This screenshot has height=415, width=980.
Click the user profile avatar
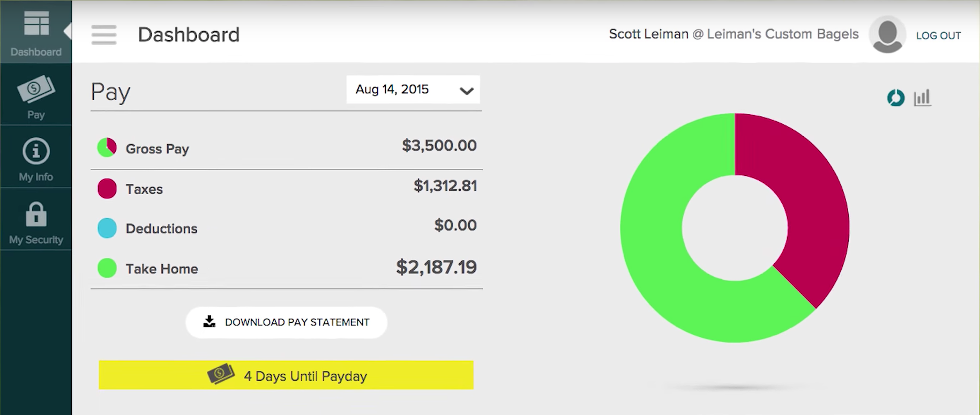pyautogui.click(x=887, y=35)
